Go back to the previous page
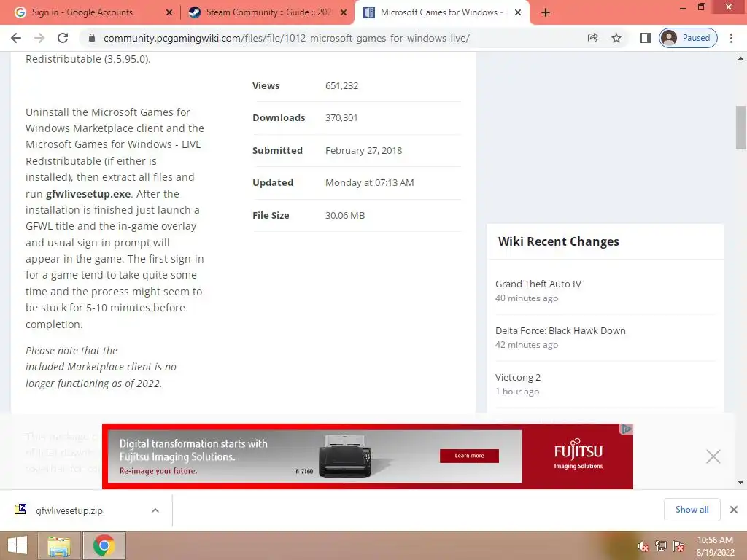The height and width of the screenshot is (560, 747). click(x=16, y=38)
